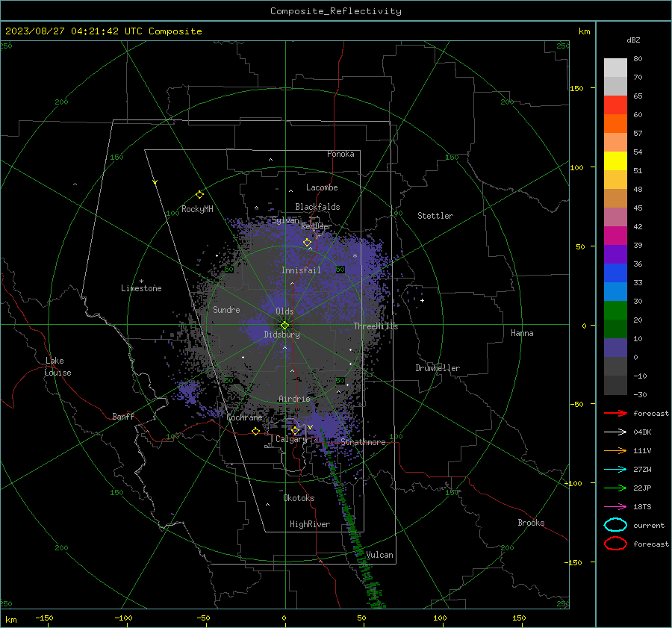Click the Airdrie town label
Screen dimensions: 672x628
pos(294,399)
